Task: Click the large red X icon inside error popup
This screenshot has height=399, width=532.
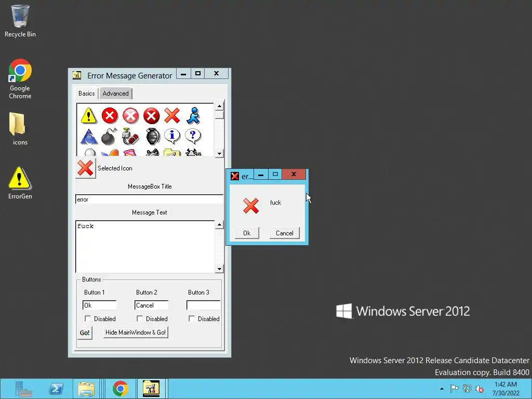Action: 251,206
